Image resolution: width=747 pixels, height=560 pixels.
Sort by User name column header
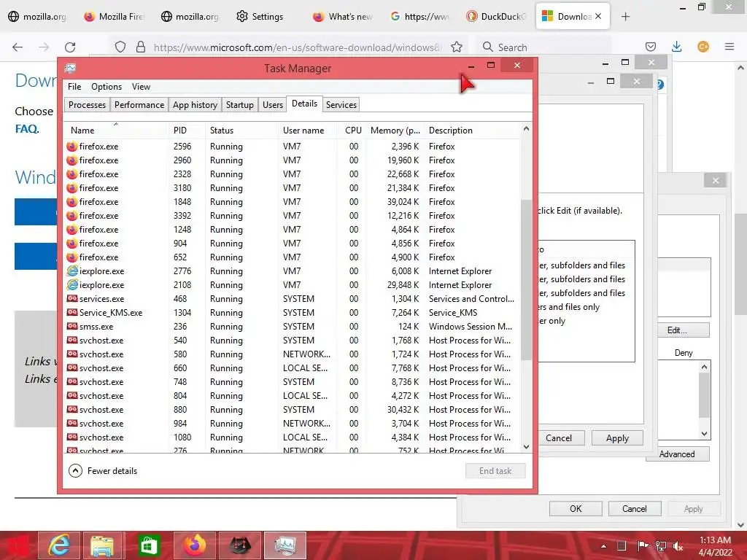pyautogui.click(x=307, y=130)
